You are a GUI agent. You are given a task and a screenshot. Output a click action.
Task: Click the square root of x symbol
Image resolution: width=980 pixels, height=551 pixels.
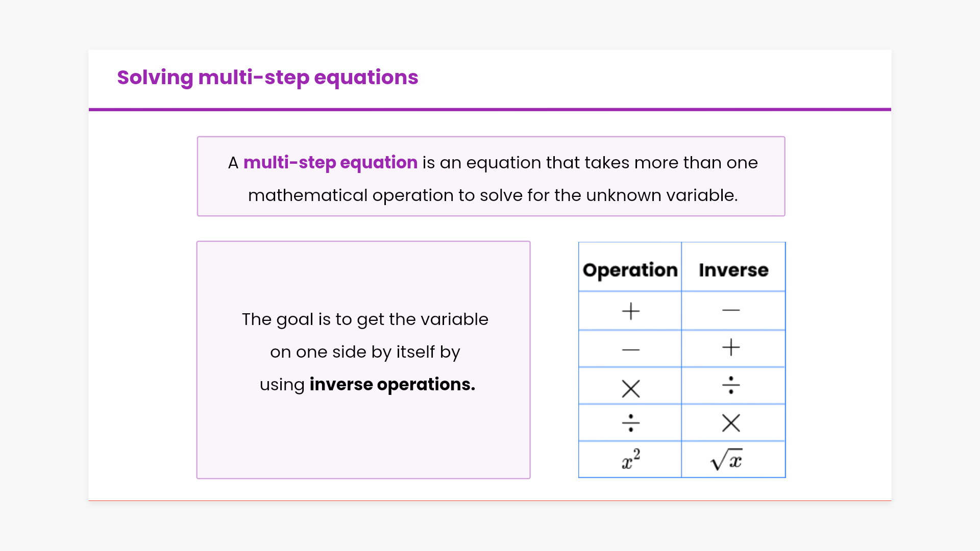(x=726, y=460)
